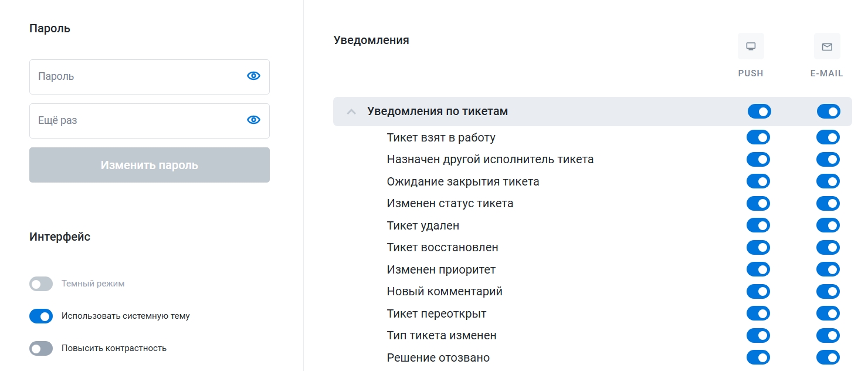Show password in the Пароль field

pyautogui.click(x=253, y=76)
